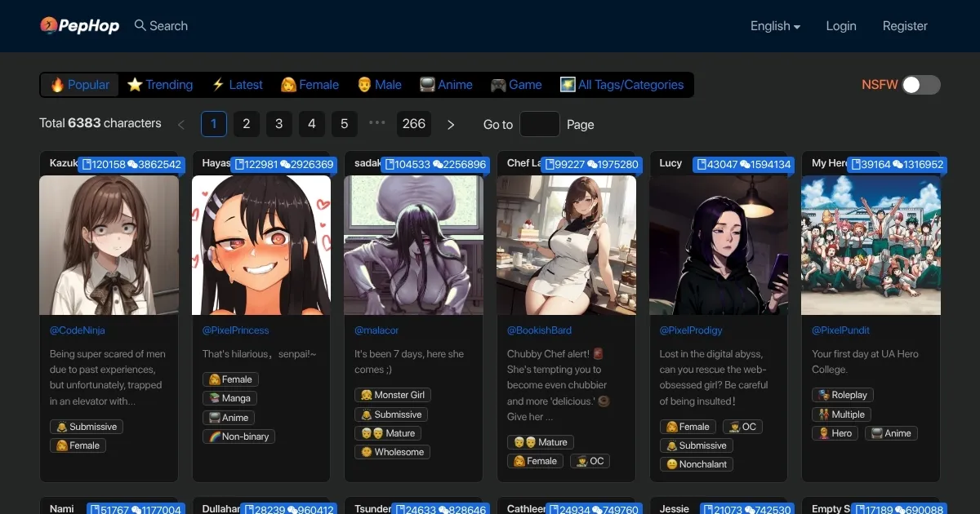Toggle the NSFW switch
This screenshot has height=514, width=980.
point(921,85)
